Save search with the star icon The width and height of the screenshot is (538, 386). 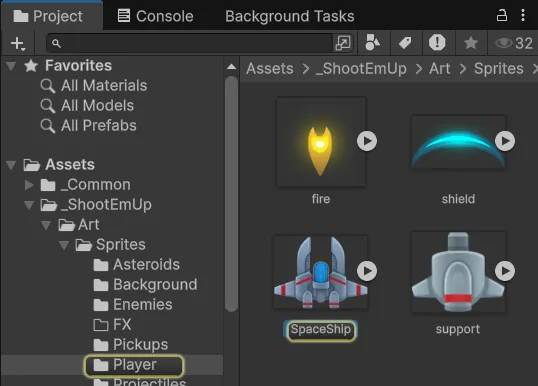pyautogui.click(x=471, y=43)
